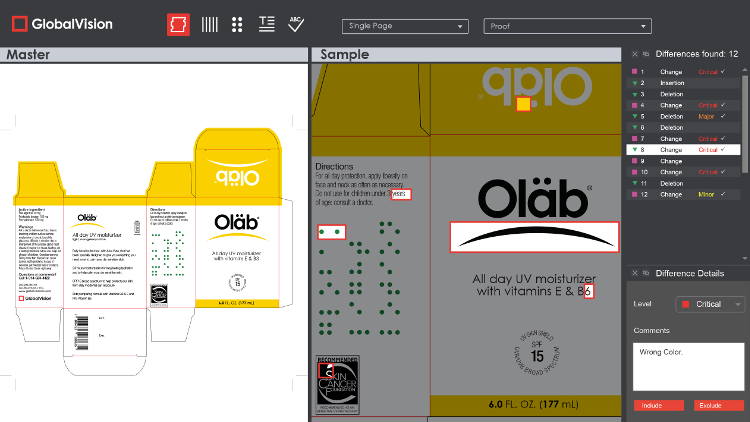The image size is (750, 422).
Task: Select difference 6 Deletion row
Action: [x=683, y=128]
